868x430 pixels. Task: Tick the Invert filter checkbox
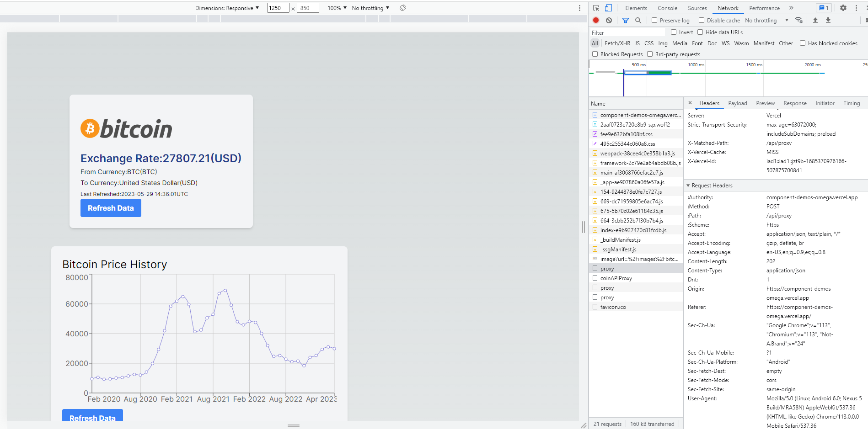(674, 32)
